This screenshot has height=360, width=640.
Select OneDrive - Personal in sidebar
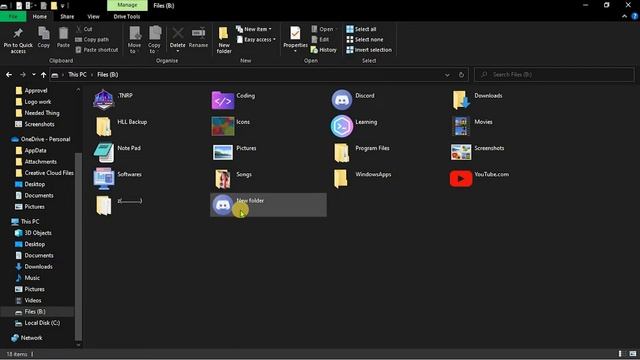(41, 139)
